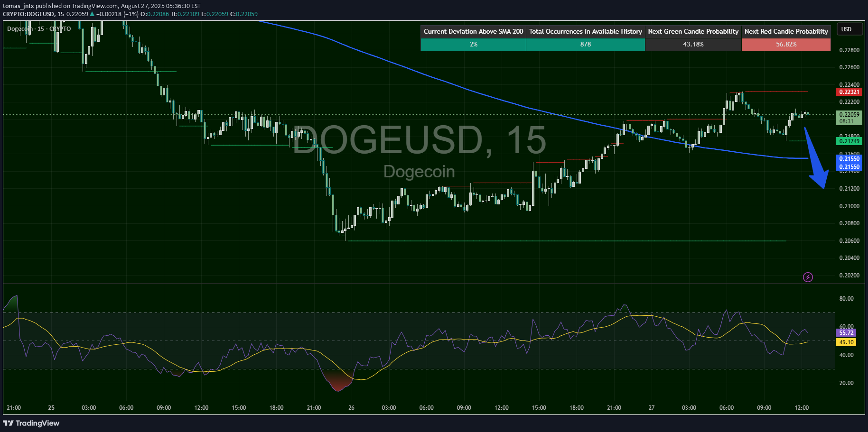Click the 25 date label on time axis

pyautogui.click(x=51, y=407)
